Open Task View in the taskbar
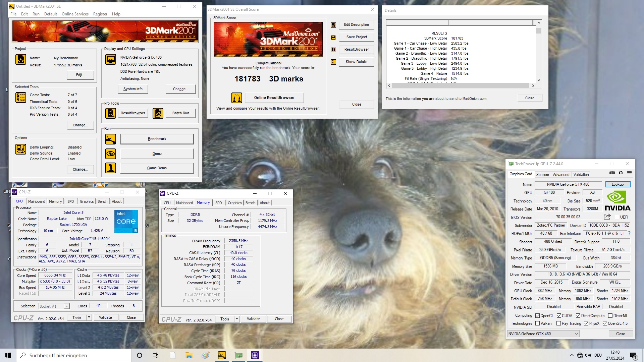The width and height of the screenshot is (644, 362). click(x=156, y=355)
